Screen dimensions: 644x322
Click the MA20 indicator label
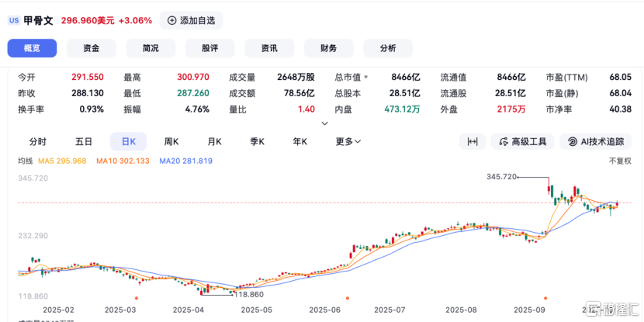(185, 161)
